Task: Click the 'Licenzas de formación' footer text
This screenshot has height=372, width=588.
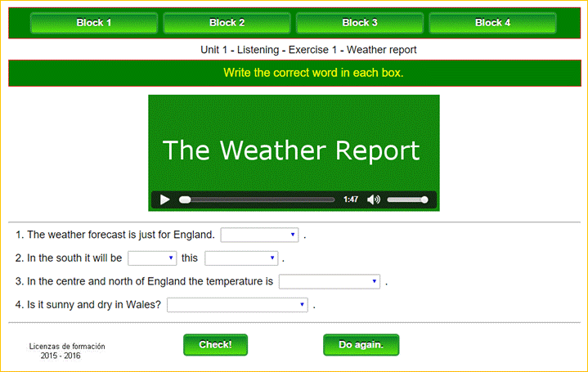Action: 67,347
